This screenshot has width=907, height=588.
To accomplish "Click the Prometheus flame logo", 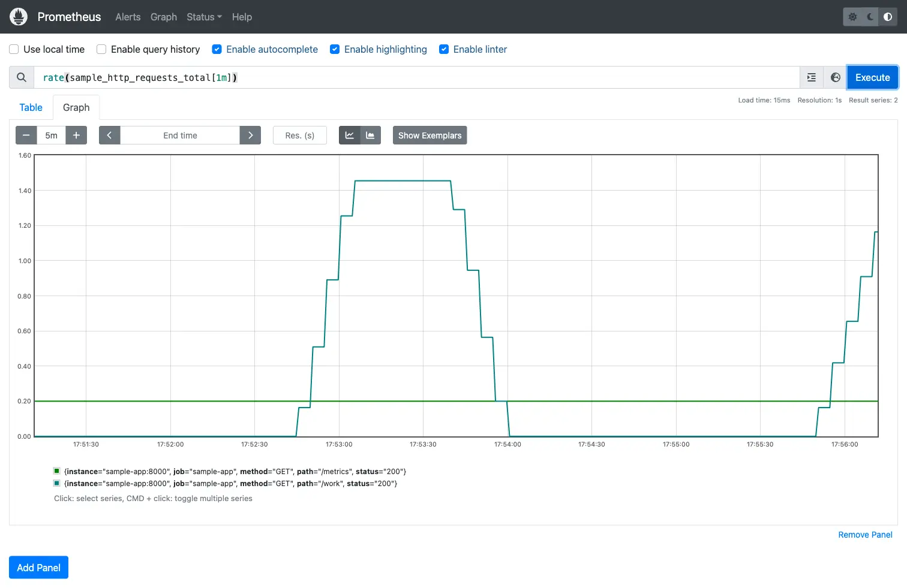I will 19,17.
